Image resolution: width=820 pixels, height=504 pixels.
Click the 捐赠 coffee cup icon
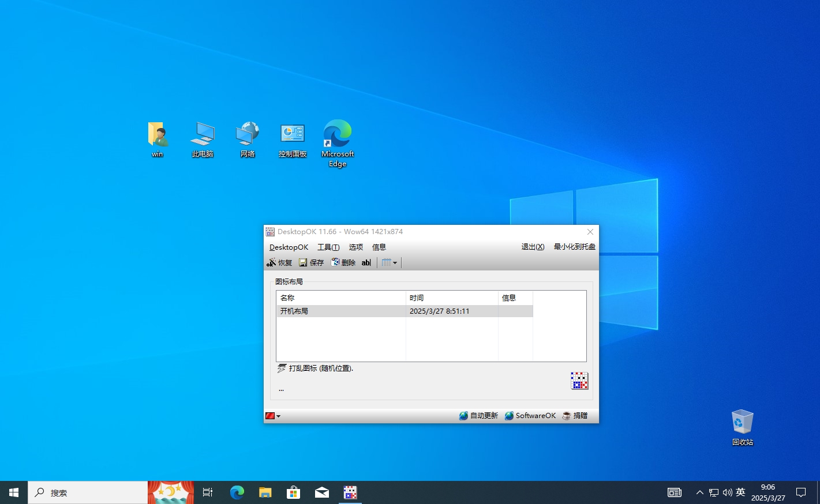(x=567, y=416)
